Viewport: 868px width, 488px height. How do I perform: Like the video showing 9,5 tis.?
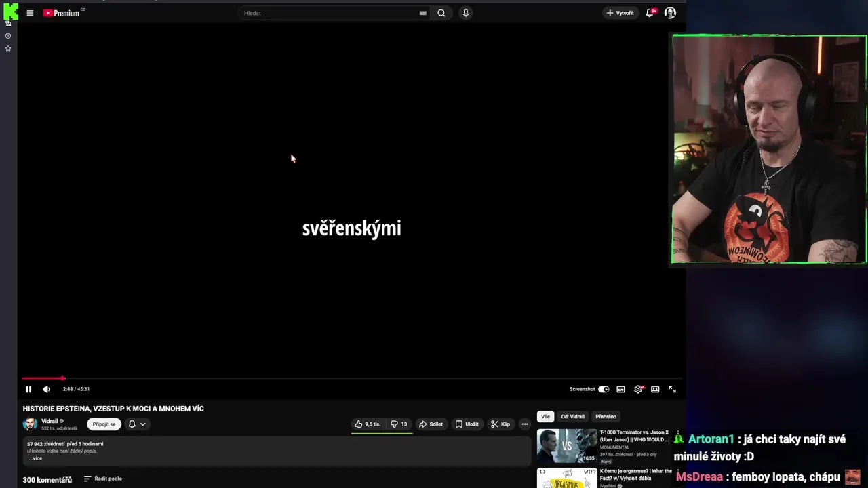coord(368,424)
